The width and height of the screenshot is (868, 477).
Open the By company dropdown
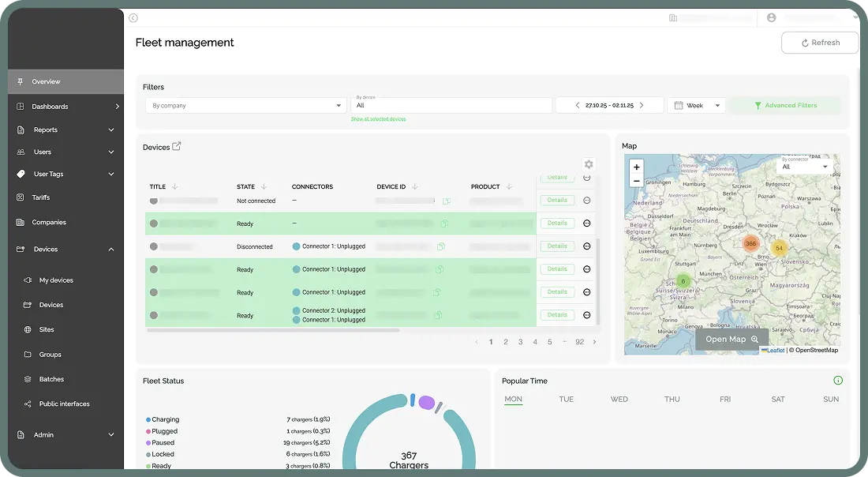(x=245, y=105)
